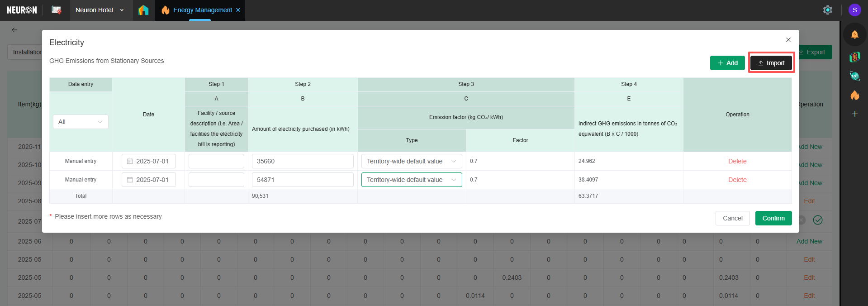The height and width of the screenshot is (306, 868).
Task: Open the energy alert bell notifications
Action: pyautogui.click(x=854, y=35)
